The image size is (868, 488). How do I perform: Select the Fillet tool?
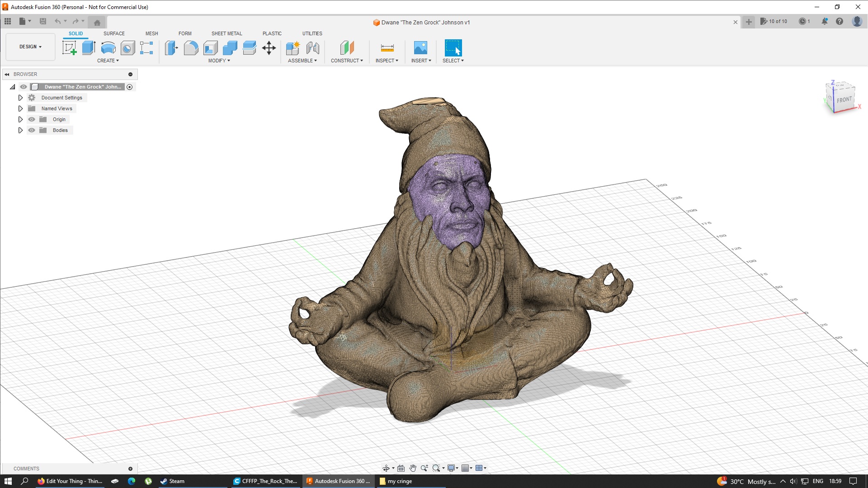coord(191,48)
